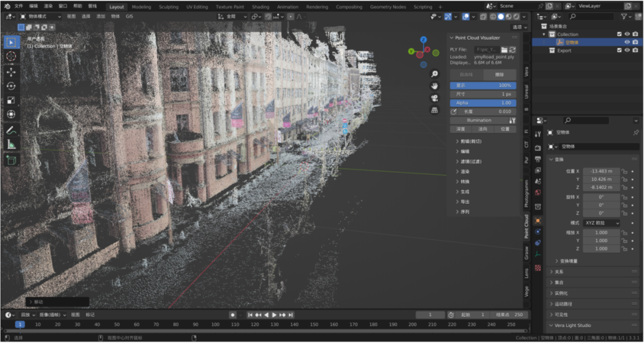Collapse the Point Cloud Visualizer panel

coord(452,38)
